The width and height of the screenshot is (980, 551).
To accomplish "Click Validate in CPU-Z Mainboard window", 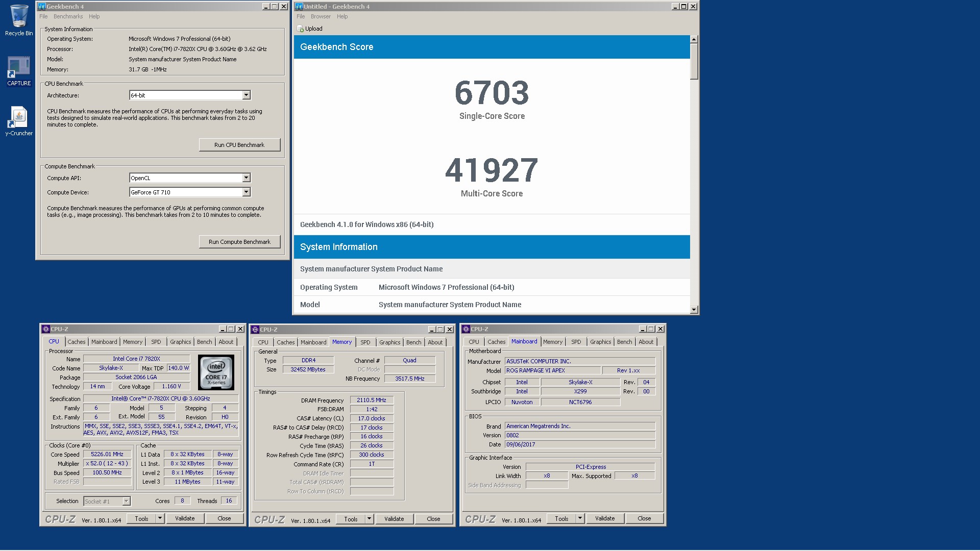I will pos(605,518).
